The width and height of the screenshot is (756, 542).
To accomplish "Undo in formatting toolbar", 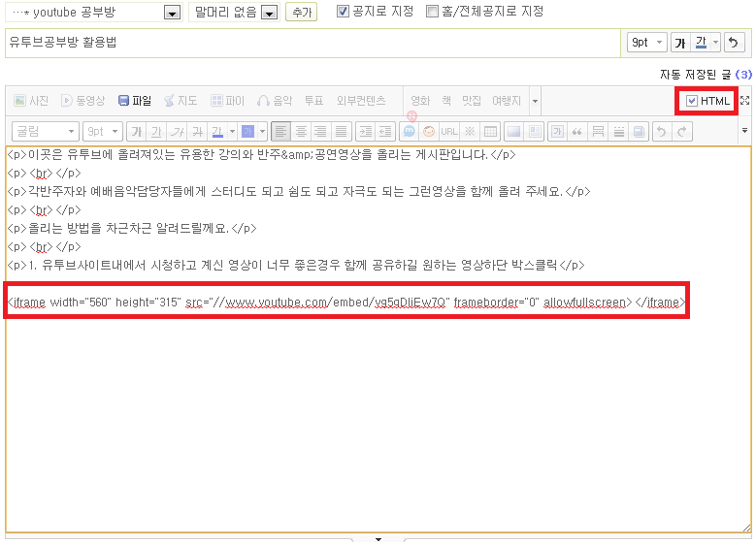I will tap(662, 132).
